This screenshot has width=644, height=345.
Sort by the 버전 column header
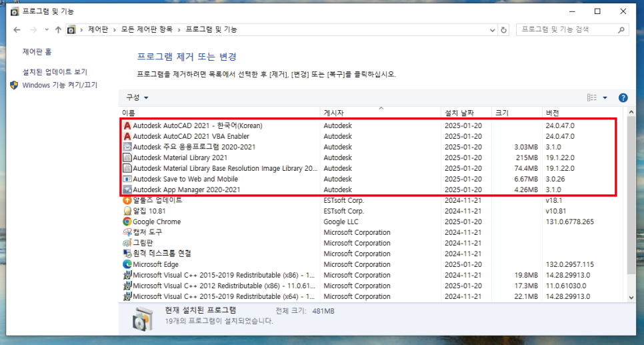pyautogui.click(x=583, y=113)
